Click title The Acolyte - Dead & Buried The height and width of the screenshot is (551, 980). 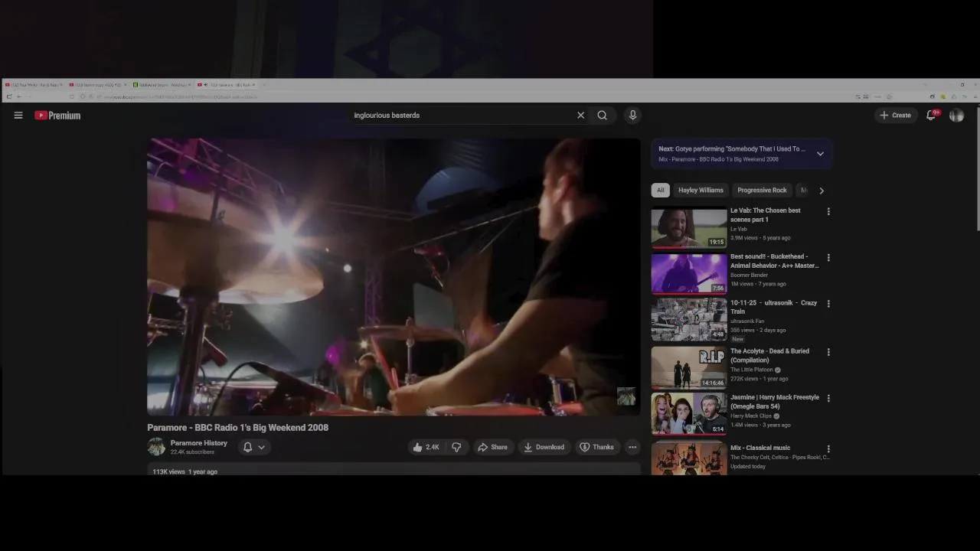click(769, 355)
